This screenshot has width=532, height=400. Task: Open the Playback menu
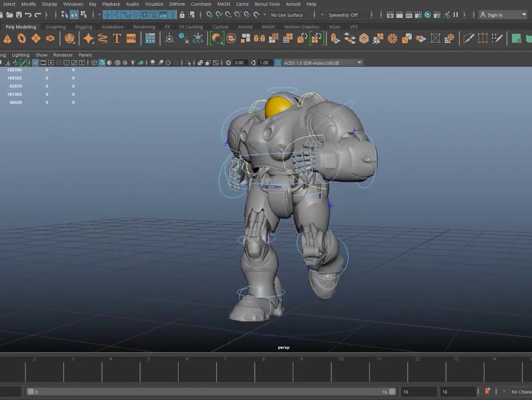click(111, 4)
